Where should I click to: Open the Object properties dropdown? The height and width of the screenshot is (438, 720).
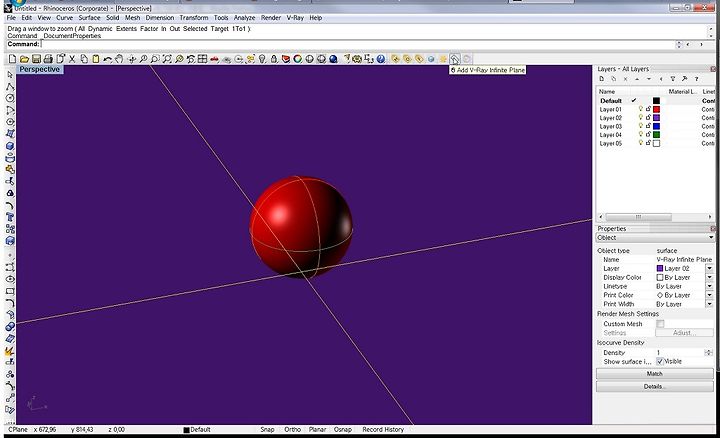click(655, 237)
